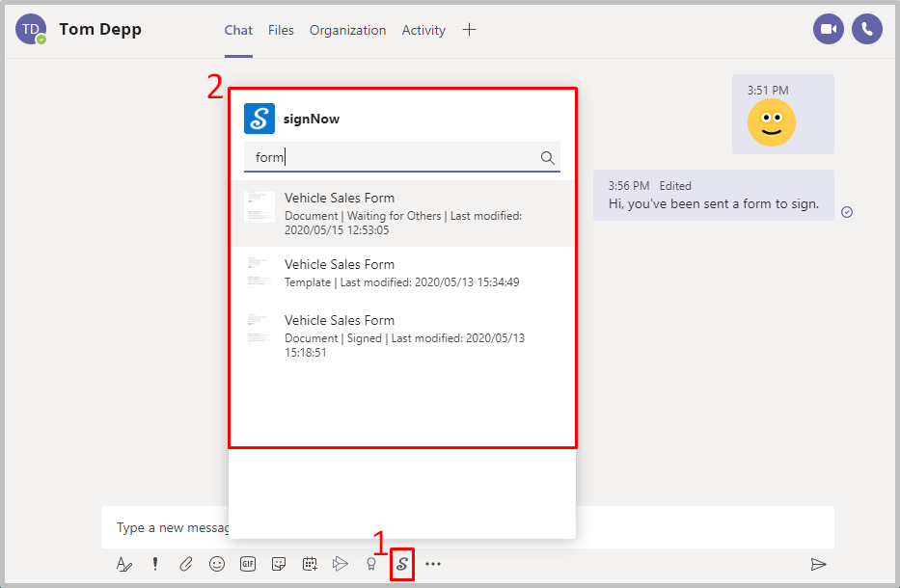Click thumbnail of Waiting for Others document
Viewport: 900px width, 588px height.
tap(259, 207)
